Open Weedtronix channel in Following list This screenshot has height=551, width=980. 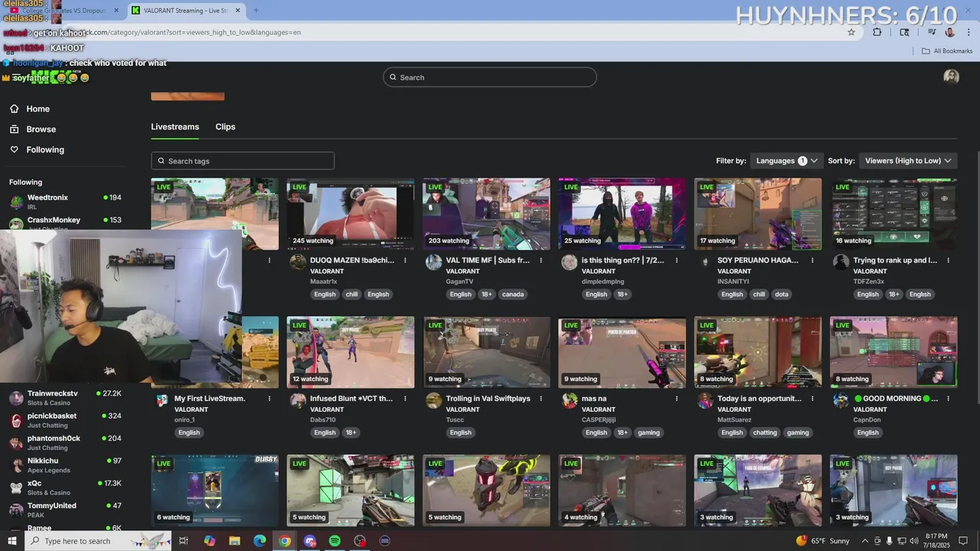click(x=65, y=201)
